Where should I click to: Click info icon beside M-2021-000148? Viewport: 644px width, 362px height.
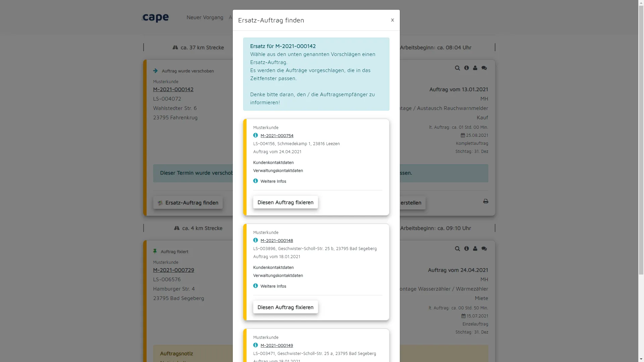(x=256, y=240)
